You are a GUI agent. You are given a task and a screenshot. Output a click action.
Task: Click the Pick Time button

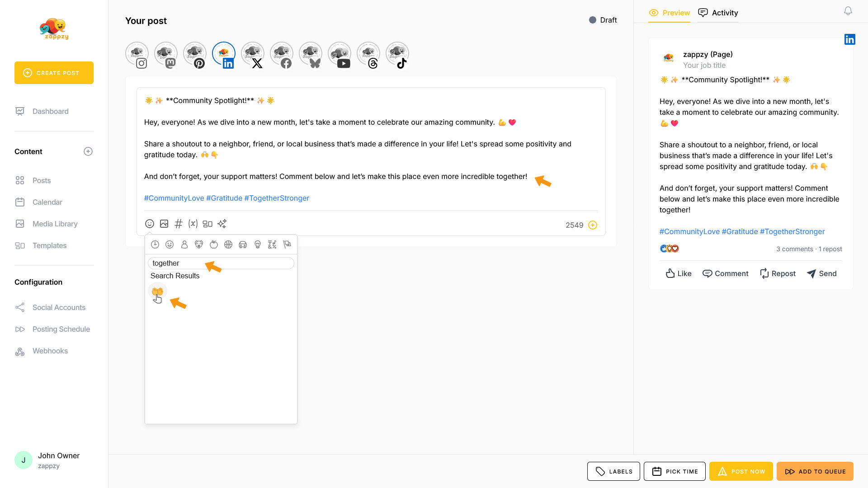pos(675,471)
